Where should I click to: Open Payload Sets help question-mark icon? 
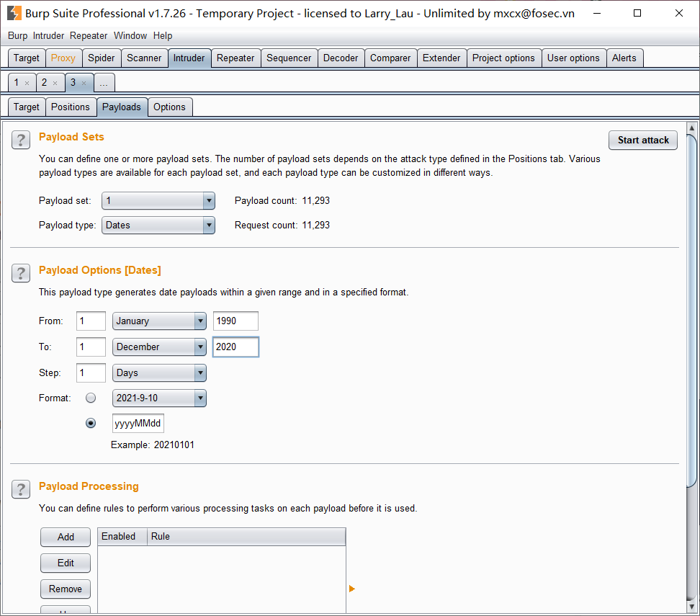(x=21, y=140)
